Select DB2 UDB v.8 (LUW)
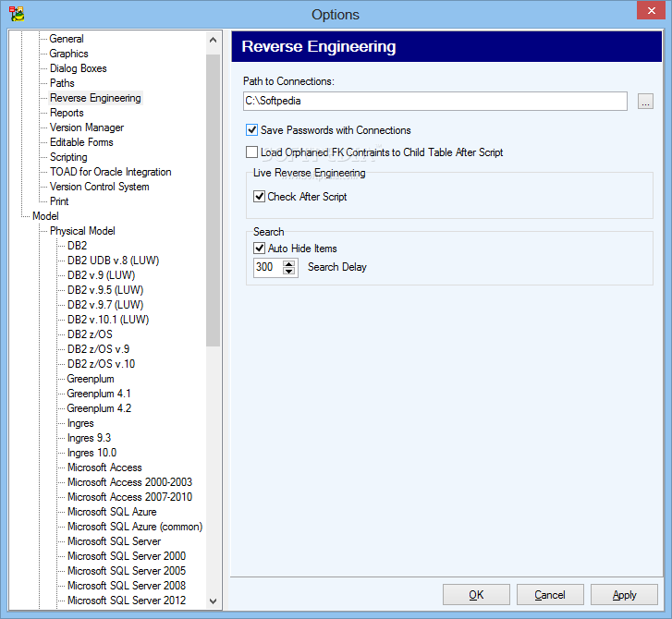 tap(113, 261)
